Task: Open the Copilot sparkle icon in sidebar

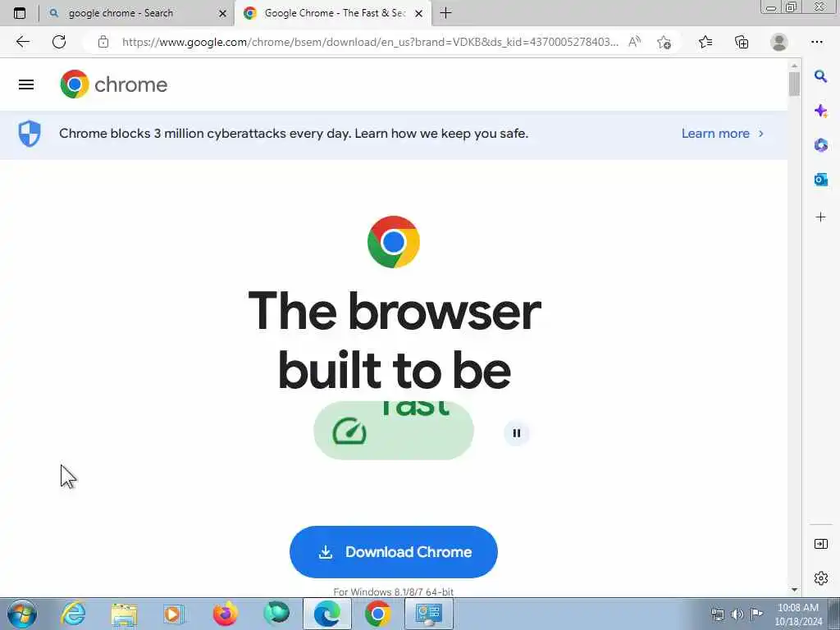Action: point(820,111)
